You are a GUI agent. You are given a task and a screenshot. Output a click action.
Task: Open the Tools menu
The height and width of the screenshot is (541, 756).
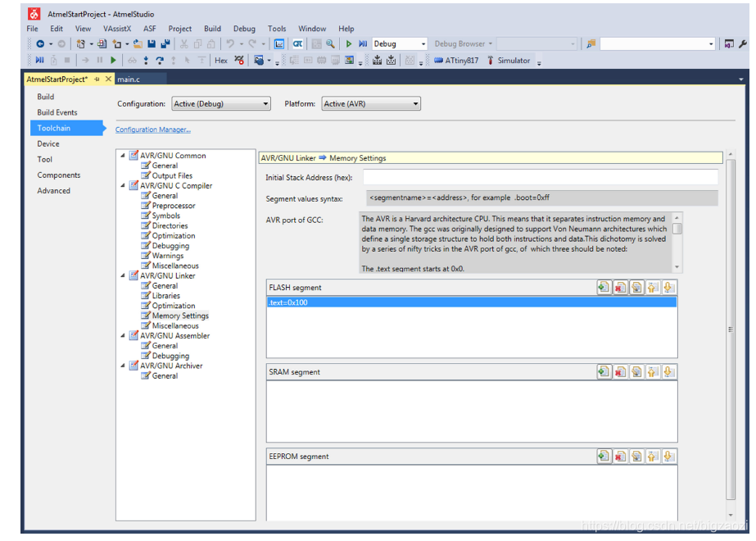(277, 29)
